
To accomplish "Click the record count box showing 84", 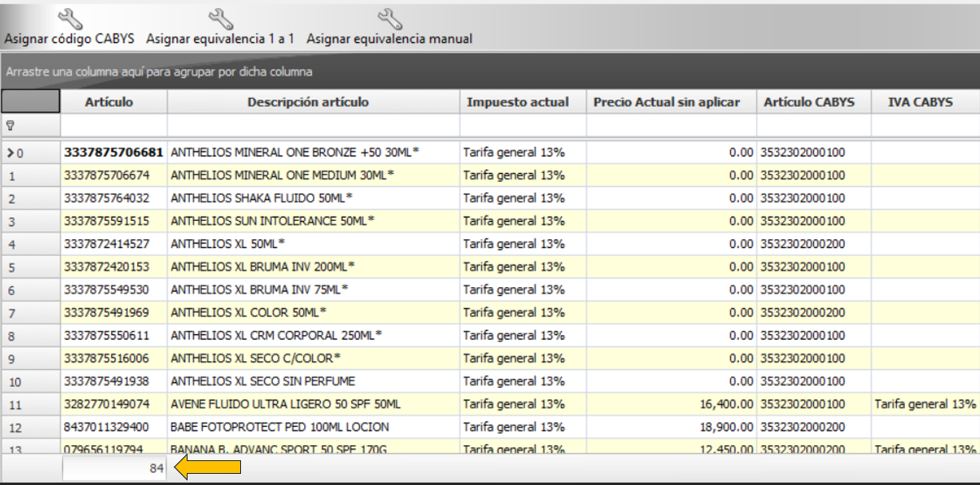I will [x=115, y=469].
